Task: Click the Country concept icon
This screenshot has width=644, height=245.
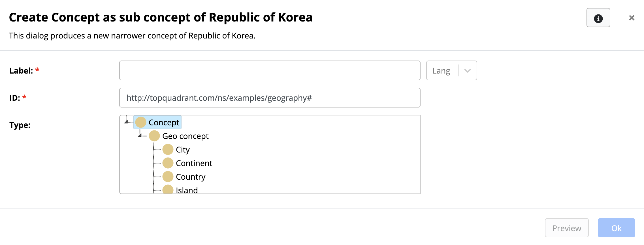Action: [168, 177]
